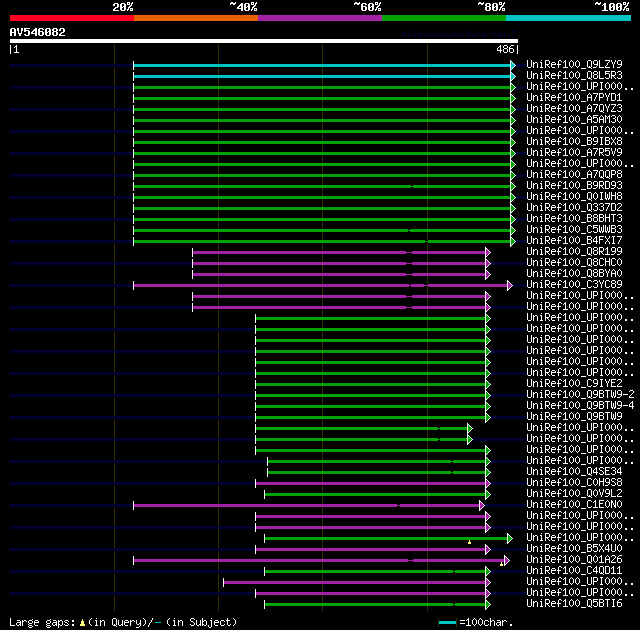Click the cyan alignment bar of Q8L5R3

pos(322,76)
